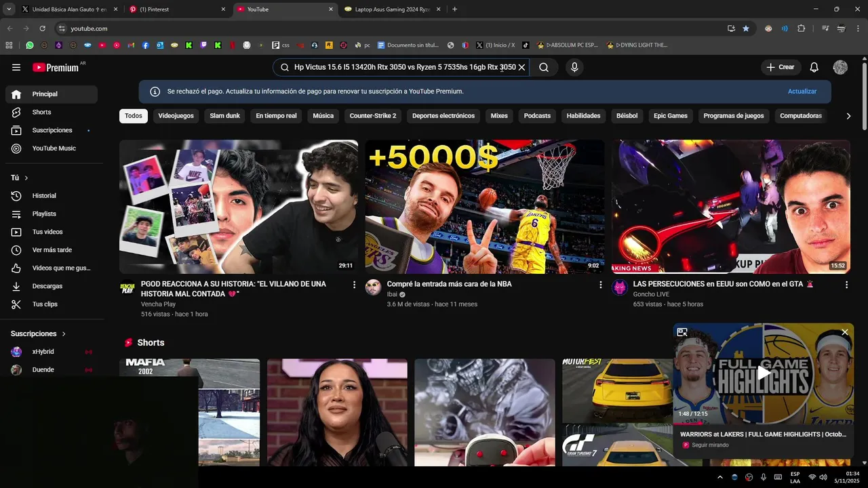868x488 pixels.
Task: Switch to the Pinterest browser tab
Action: point(177,9)
